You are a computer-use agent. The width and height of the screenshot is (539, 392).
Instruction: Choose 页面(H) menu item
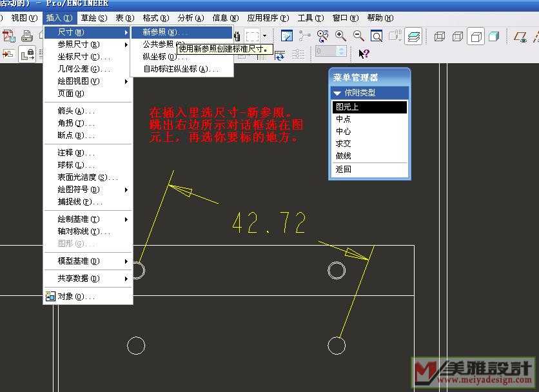pos(87,93)
